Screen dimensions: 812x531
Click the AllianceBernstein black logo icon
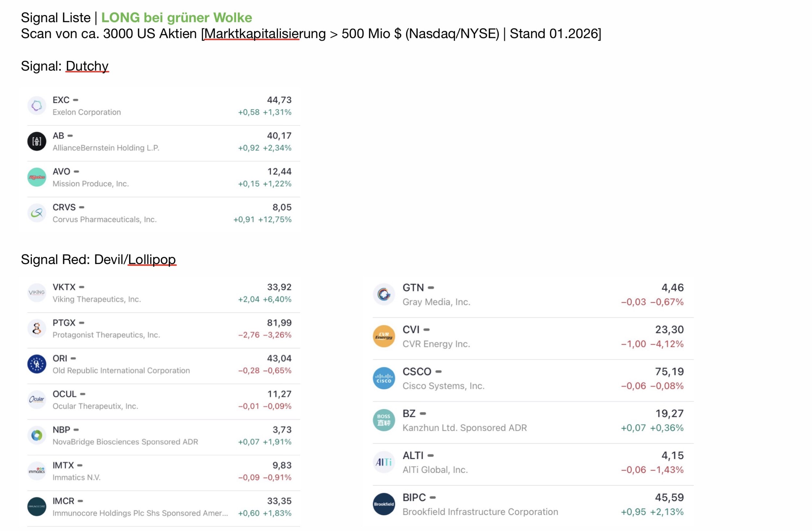point(36,141)
